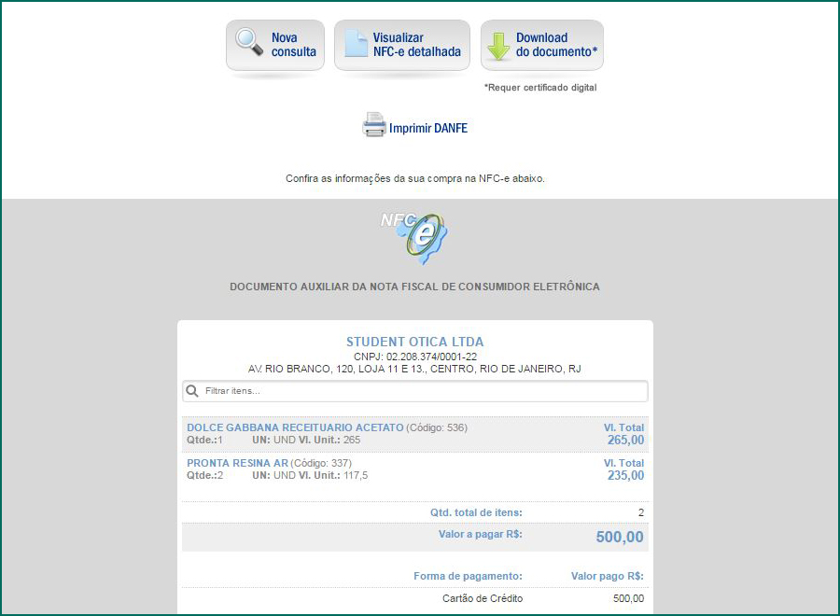Viewport: 840px width, 616px height.
Task: Click the magnifying glass icon on Nova consulta
Action: [x=249, y=43]
